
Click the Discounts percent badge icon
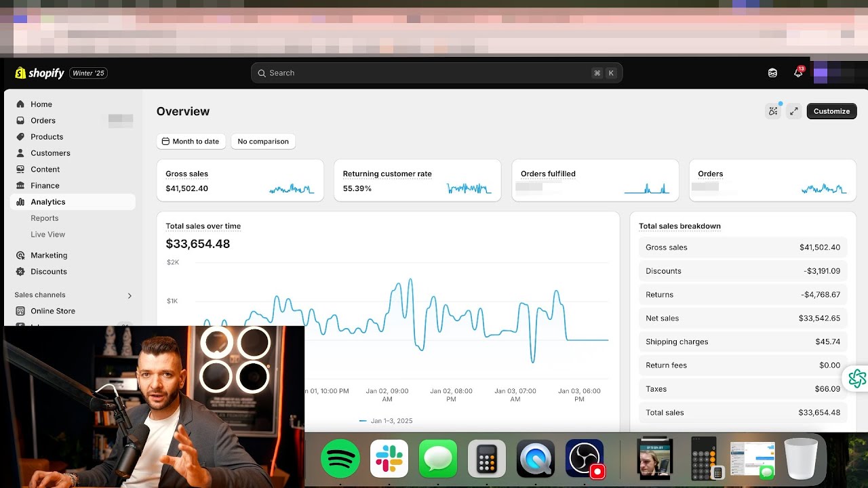tap(20, 272)
